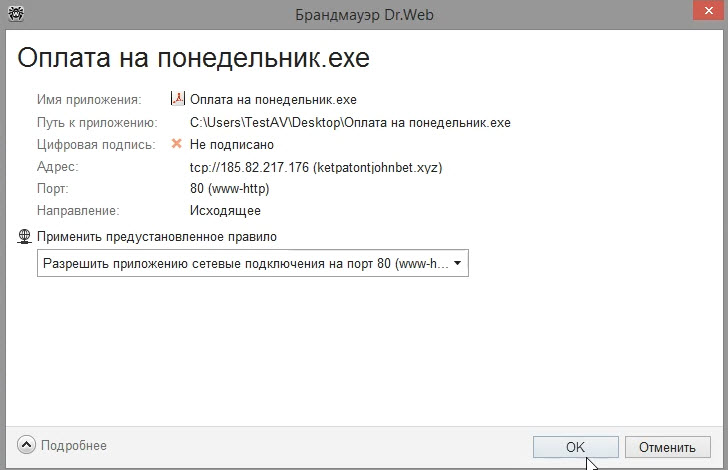
Task: Click the Адрес label
Action: (58, 167)
